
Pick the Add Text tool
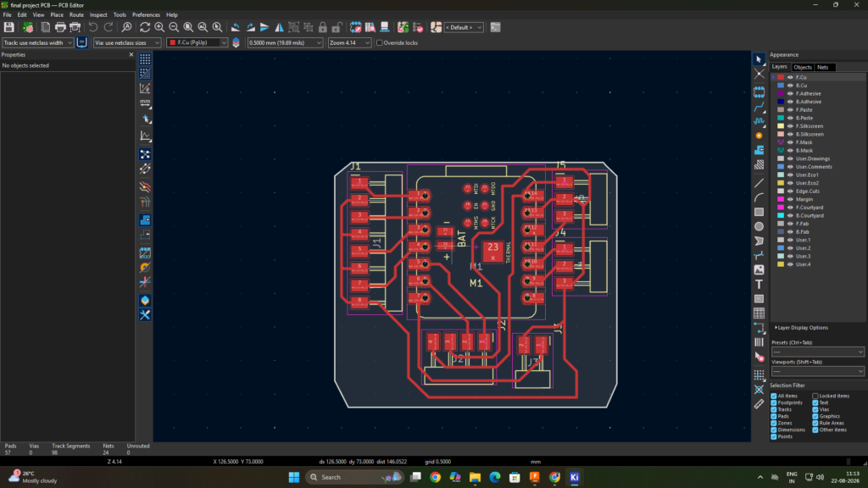759,285
